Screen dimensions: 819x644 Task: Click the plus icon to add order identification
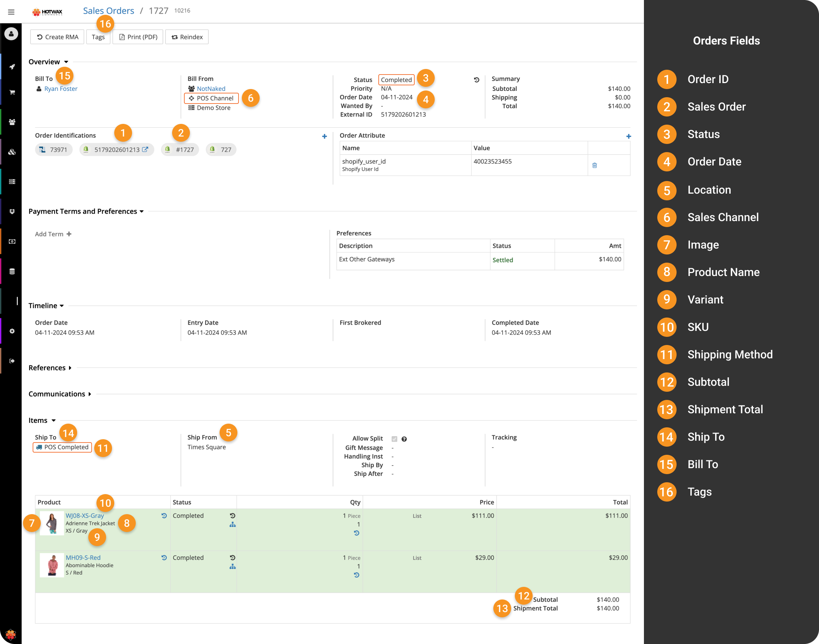324,137
